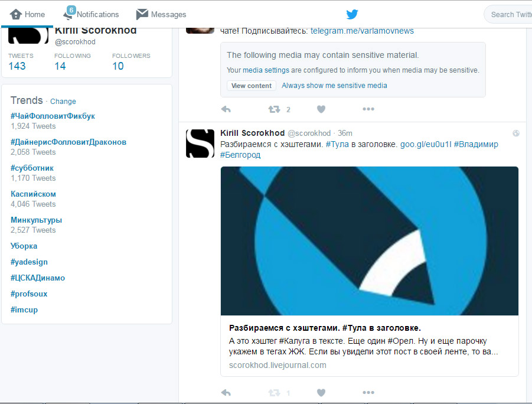Open hashtag #Тула in tweet text
This screenshot has height=404, width=532.
(337, 144)
